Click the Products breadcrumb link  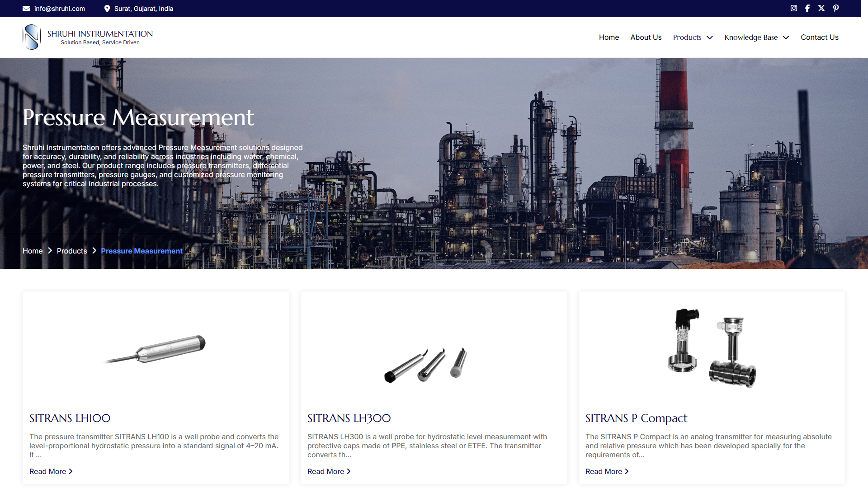pos(72,251)
